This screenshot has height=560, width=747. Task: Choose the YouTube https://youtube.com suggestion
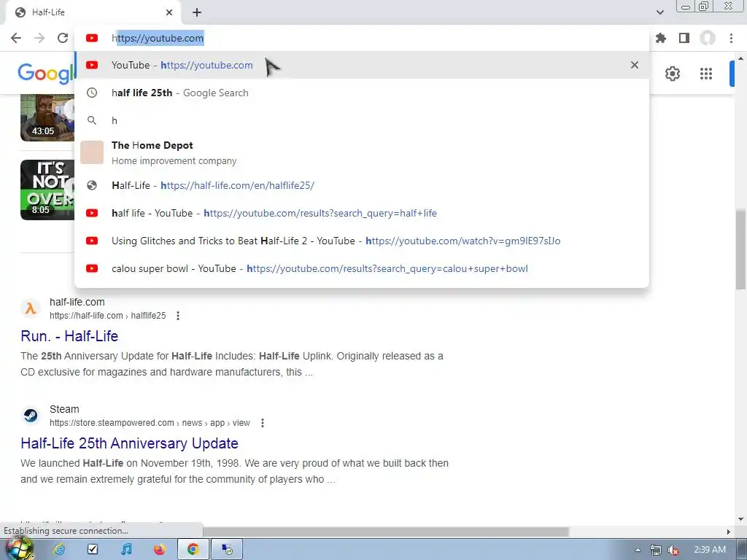click(362, 65)
